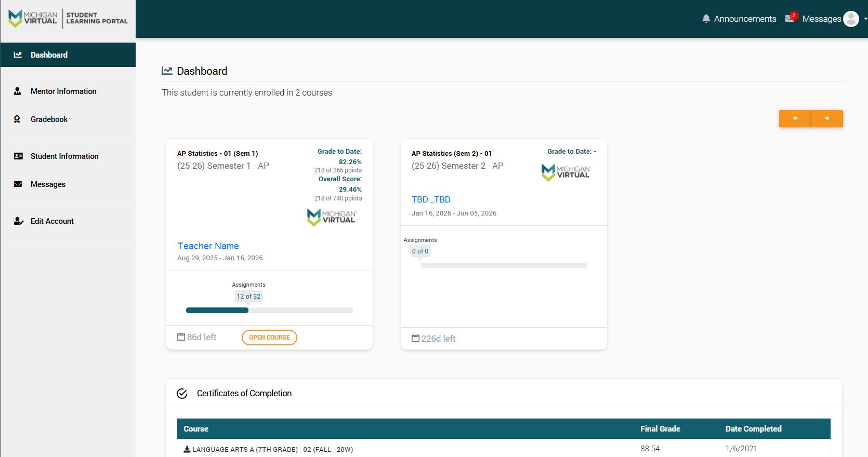The width and height of the screenshot is (868, 457).
Task: Download the Language Arts A certificate icon
Action: click(187, 449)
